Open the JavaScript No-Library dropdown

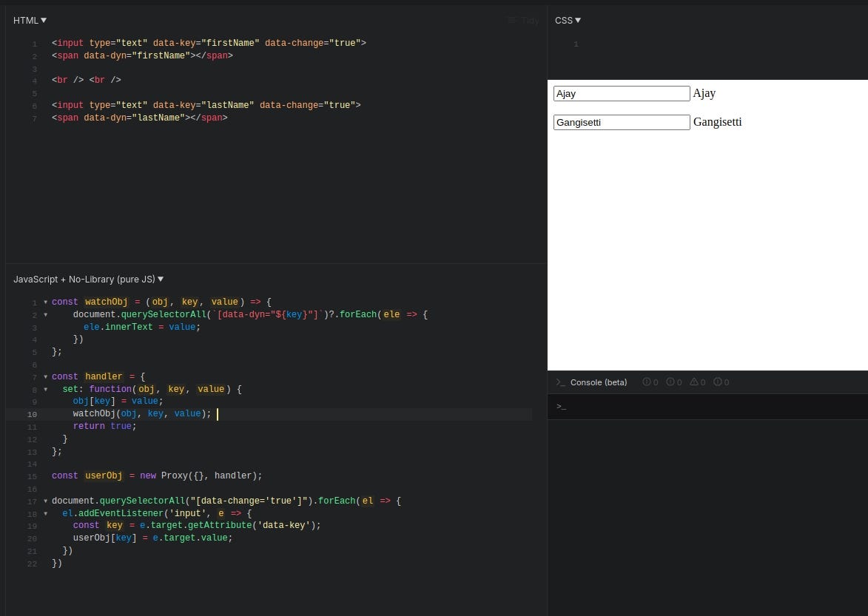pos(160,279)
